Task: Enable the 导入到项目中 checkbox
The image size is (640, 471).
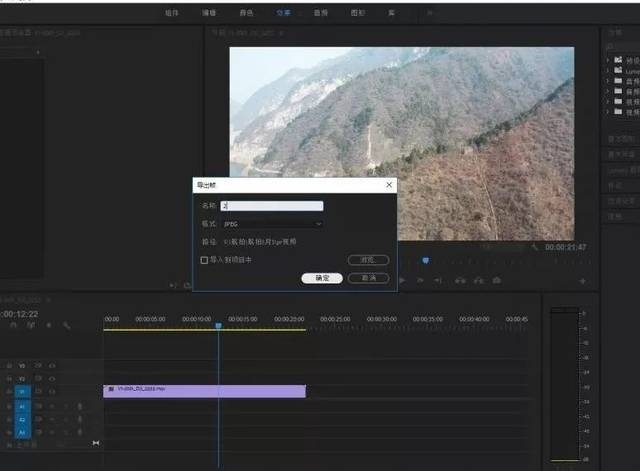Action: click(x=205, y=260)
